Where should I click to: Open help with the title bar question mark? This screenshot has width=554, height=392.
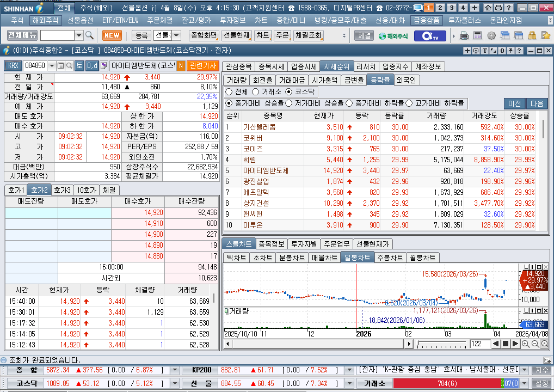point(508,8)
